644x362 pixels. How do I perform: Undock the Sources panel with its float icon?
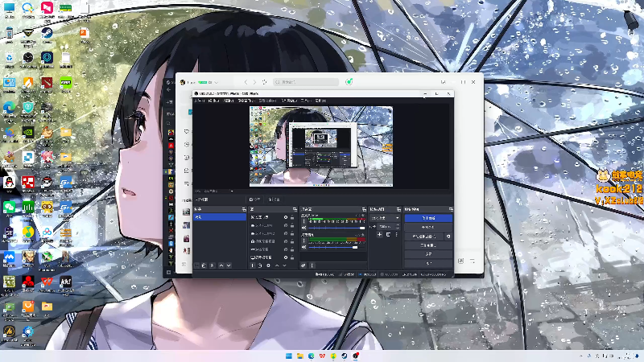(295, 209)
